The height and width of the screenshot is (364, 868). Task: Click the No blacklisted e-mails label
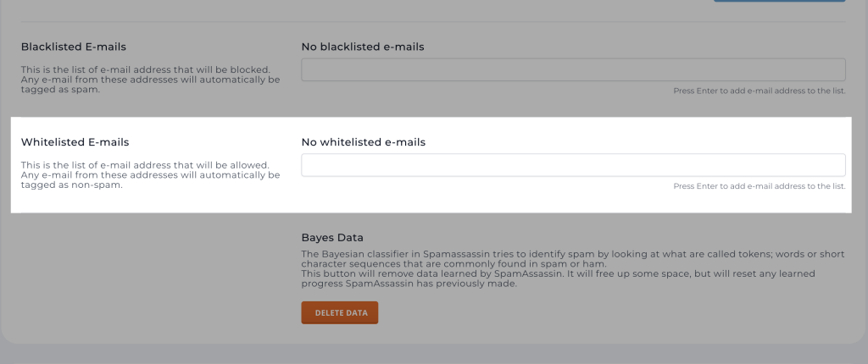tap(362, 47)
